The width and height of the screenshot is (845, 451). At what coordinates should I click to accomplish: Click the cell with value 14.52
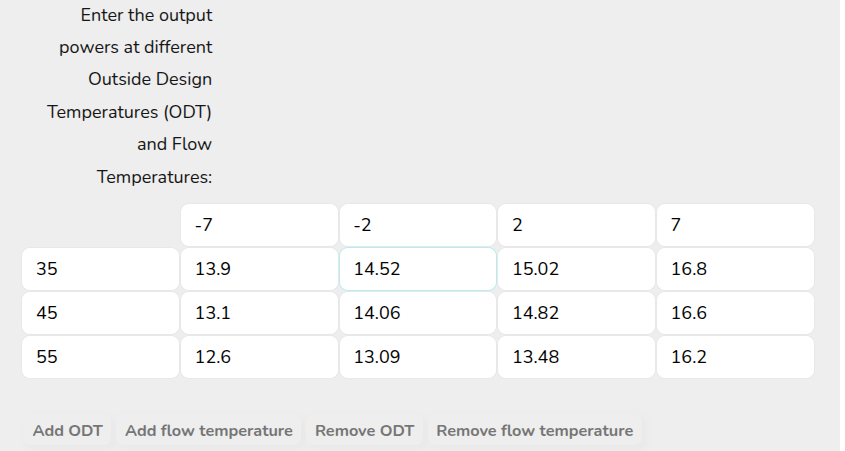[418, 269]
